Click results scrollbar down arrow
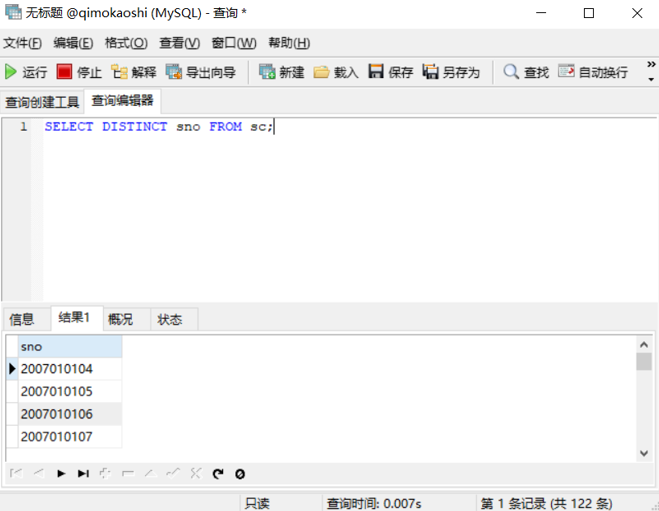659x511 pixels. click(644, 453)
